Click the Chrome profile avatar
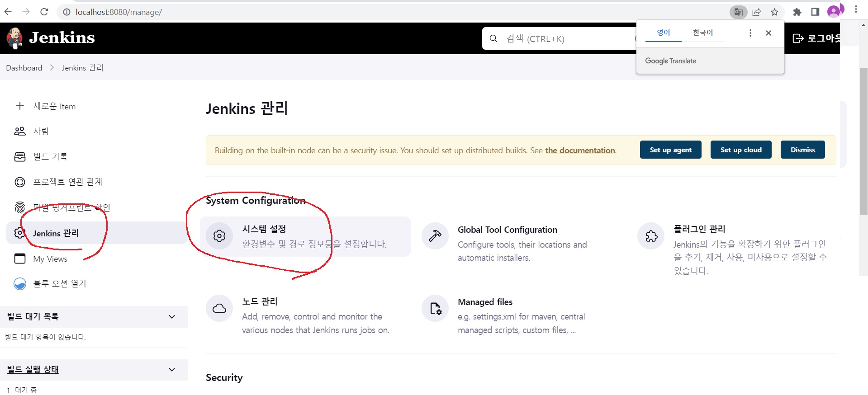This screenshot has width=868, height=395. (x=834, y=11)
